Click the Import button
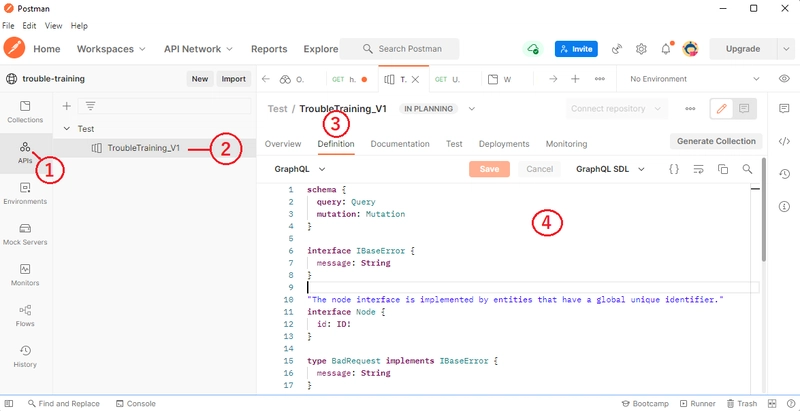800x411 pixels. [x=233, y=79]
